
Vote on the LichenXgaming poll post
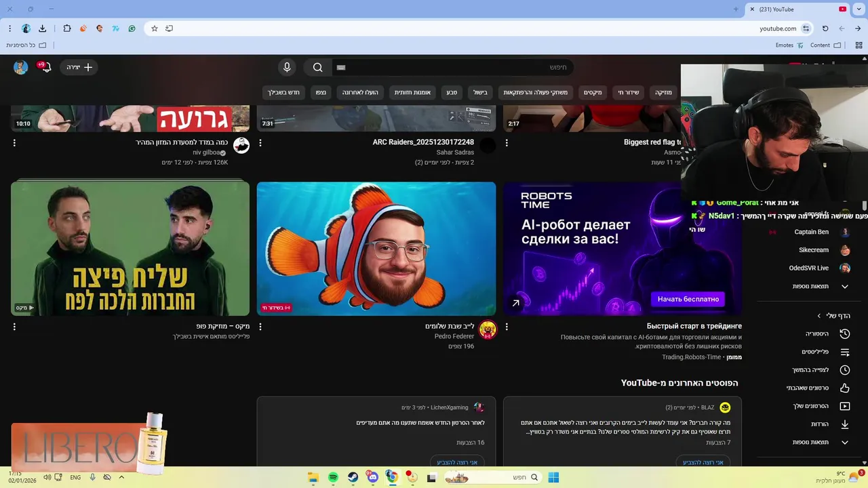(457, 462)
